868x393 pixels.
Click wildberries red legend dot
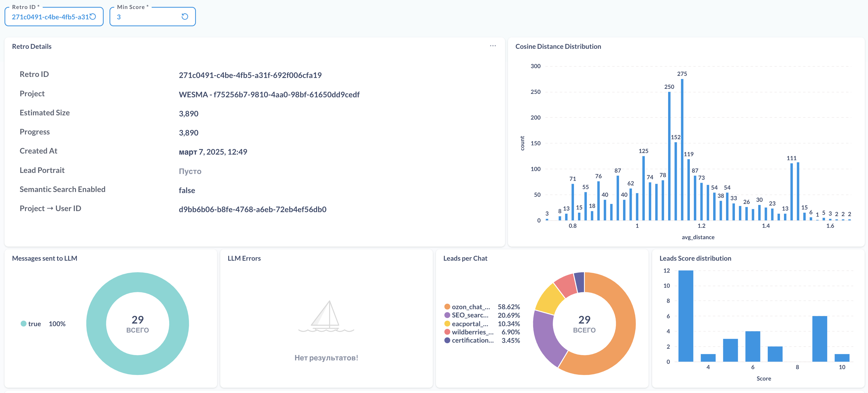(x=447, y=332)
